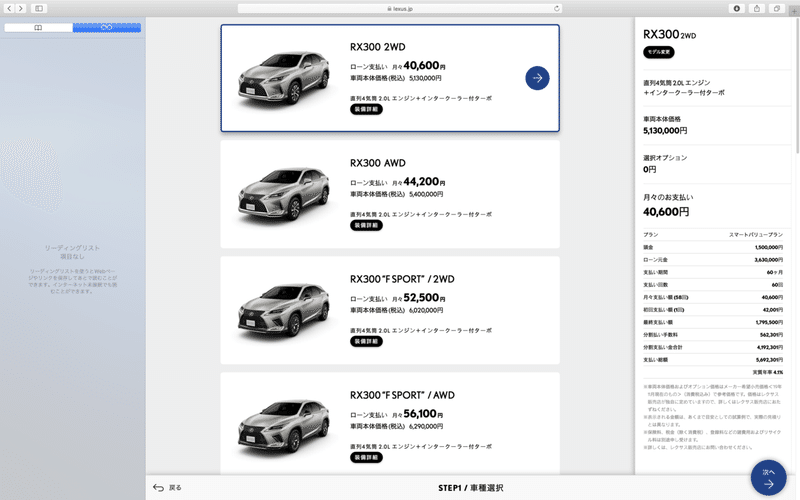This screenshot has width=800, height=500.
Task: Click the page vertical scrollbar on right edge
Action: pos(797,87)
